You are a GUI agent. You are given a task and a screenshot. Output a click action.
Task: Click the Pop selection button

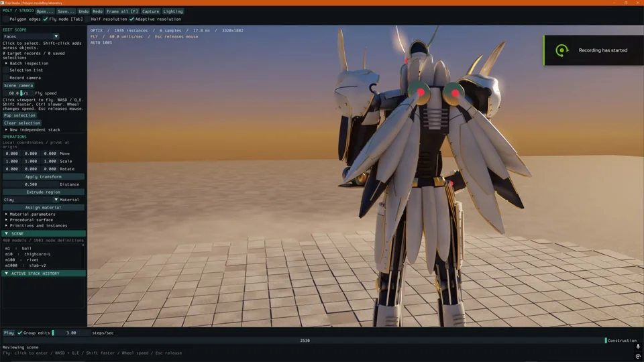click(19, 115)
